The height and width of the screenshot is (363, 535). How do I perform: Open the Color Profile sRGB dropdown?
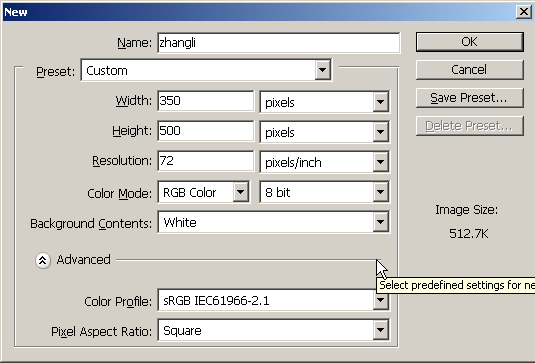coord(274,300)
